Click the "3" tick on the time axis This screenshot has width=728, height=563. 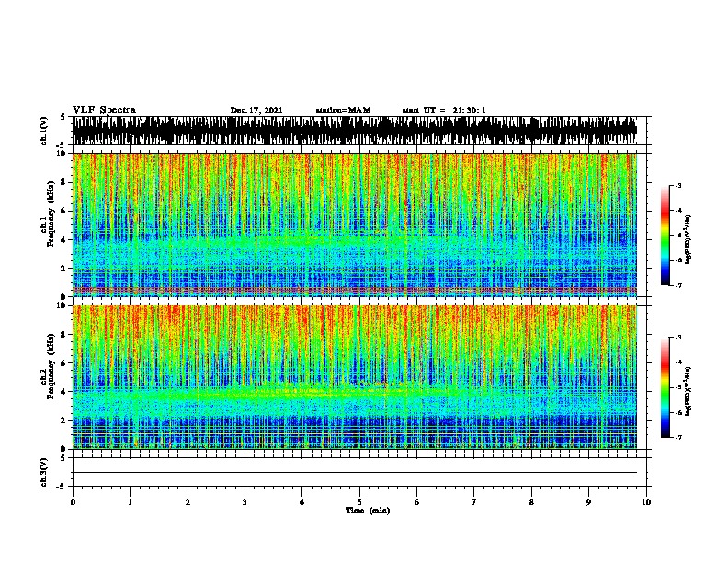click(245, 502)
